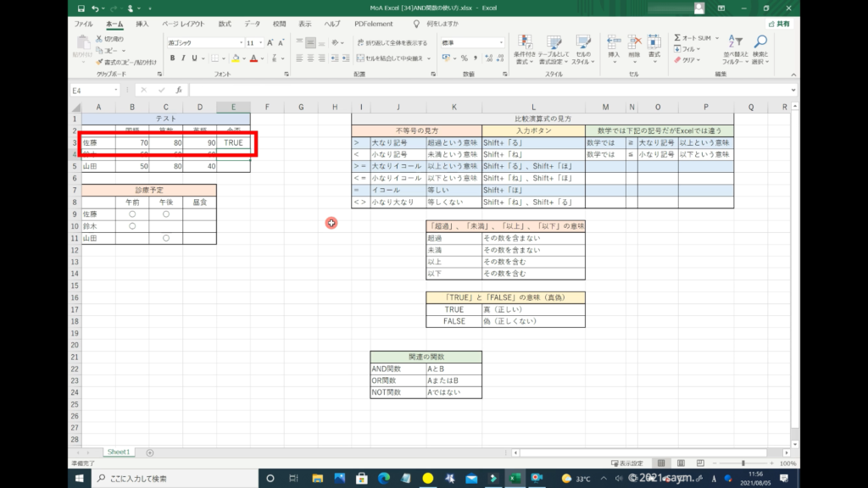Switch to the 挿入 (Insert) ribbon tab
Viewport: 868px width, 488px height.
pyautogui.click(x=142, y=24)
